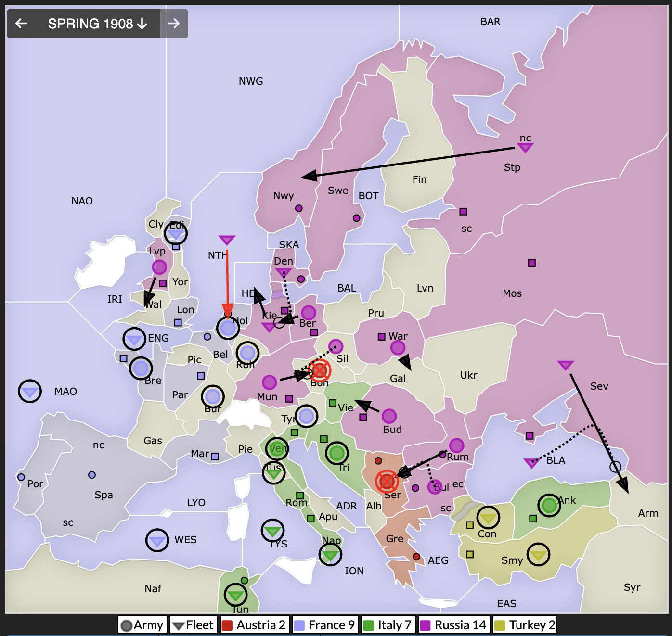The width and height of the screenshot is (672, 636).
Task: Click the Army legend entry
Action: click(x=142, y=625)
